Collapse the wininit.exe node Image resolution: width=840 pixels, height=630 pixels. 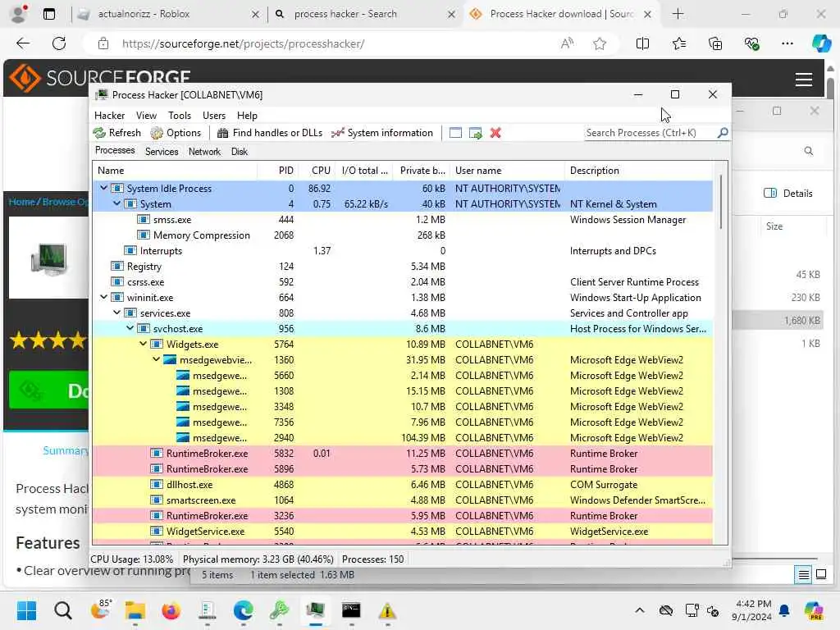coord(104,297)
